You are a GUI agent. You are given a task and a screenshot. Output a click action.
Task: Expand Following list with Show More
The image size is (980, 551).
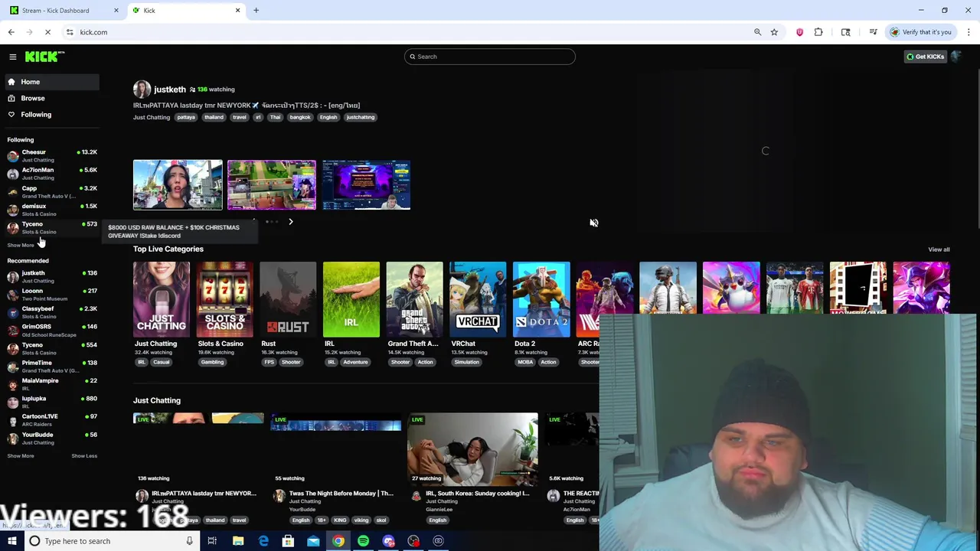coord(21,245)
